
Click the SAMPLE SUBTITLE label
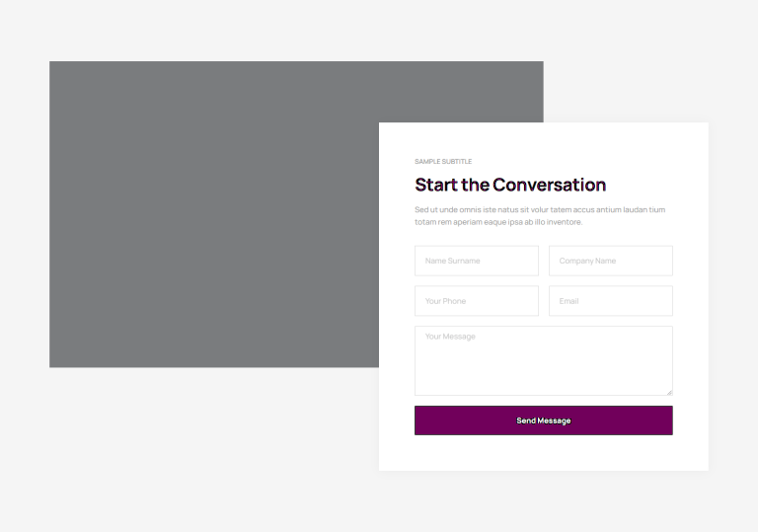(x=443, y=162)
